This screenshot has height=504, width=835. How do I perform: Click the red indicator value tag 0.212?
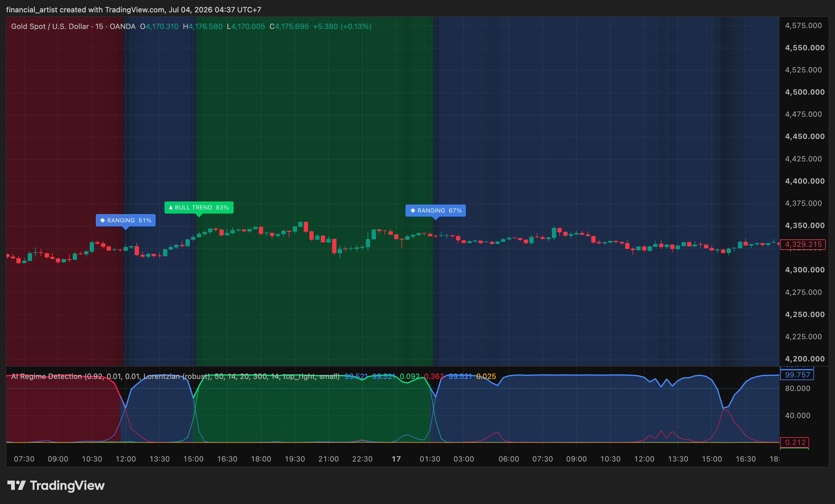click(795, 442)
